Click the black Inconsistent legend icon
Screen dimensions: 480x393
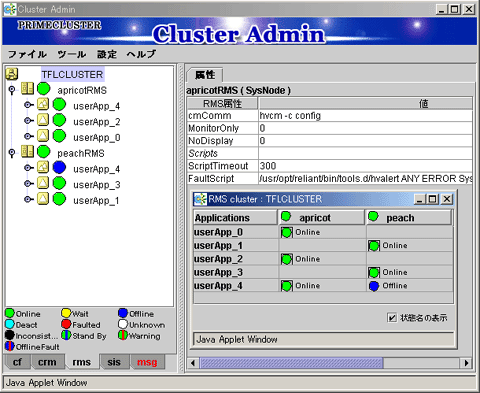tap(10, 335)
